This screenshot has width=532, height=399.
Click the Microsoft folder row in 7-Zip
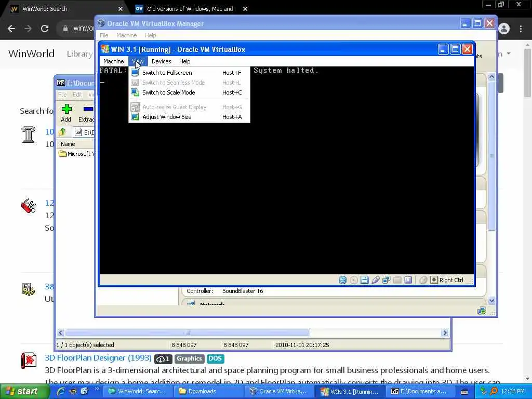coord(76,154)
